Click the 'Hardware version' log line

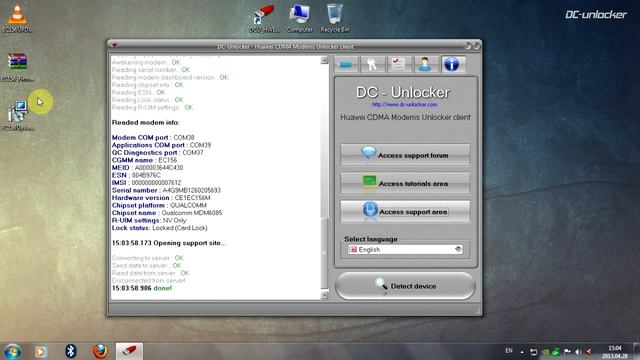pos(161,198)
